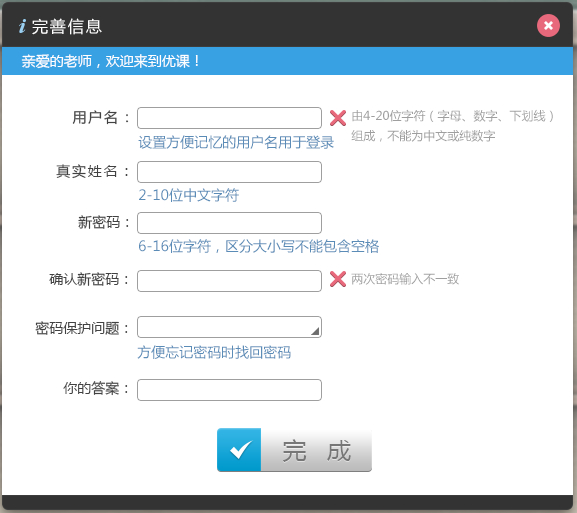Click the error message 两次密码输入不一致
Viewport: 577px width, 513px height.
[x=405, y=279]
